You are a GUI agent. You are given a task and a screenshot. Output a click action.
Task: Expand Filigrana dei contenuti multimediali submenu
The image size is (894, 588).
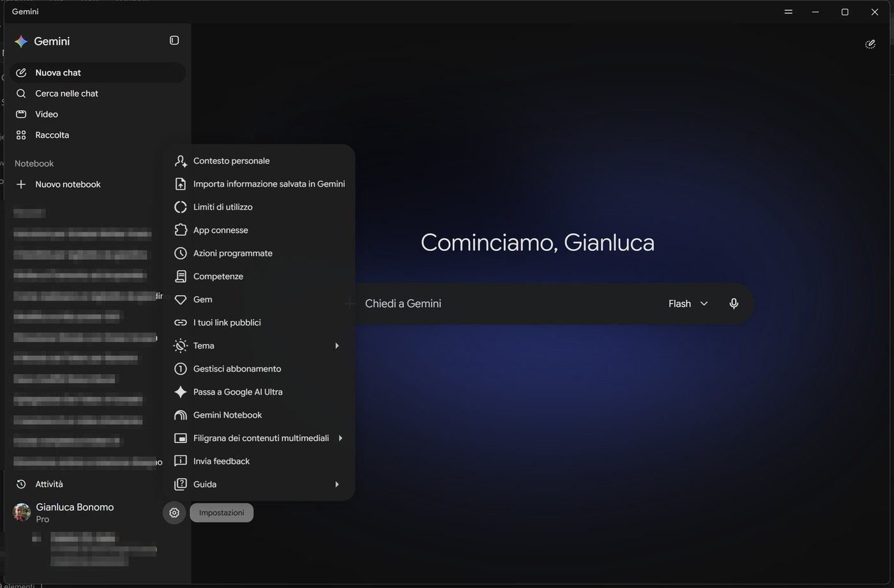pos(259,438)
